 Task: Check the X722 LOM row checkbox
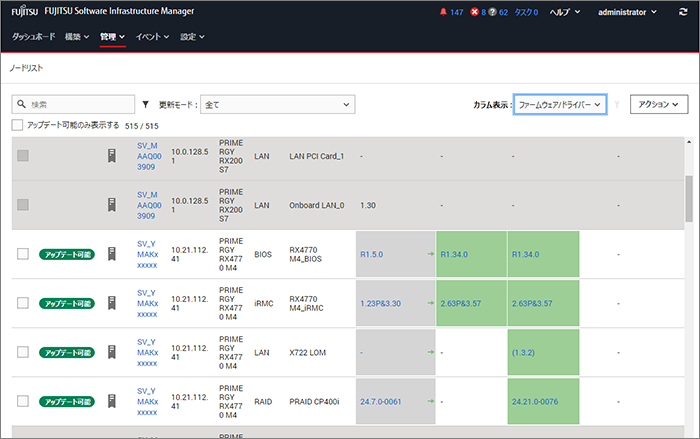[23, 352]
